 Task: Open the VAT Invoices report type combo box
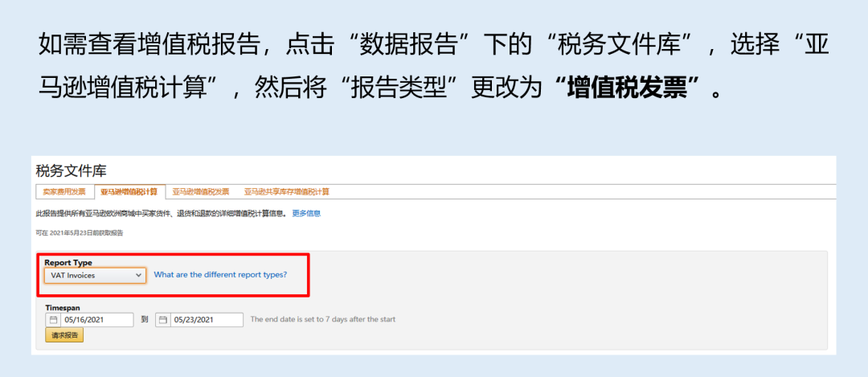coord(95,275)
